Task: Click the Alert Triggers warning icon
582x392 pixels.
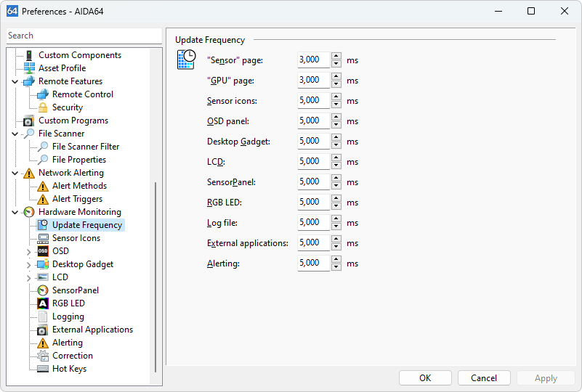Action: point(43,199)
